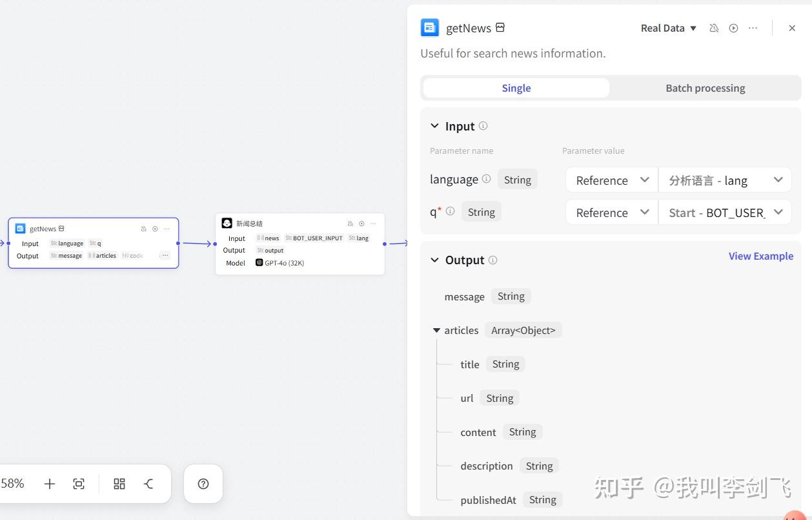Click the fit-to-view icon in canvas toolbar
The width and height of the screenshot is (812, 520).
coord(79,484)
